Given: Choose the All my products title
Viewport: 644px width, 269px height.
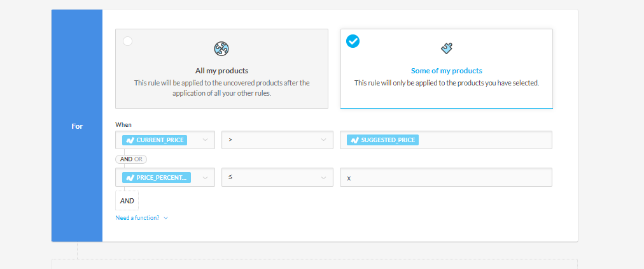Looking at the screenshot, I should pos(221,71).
